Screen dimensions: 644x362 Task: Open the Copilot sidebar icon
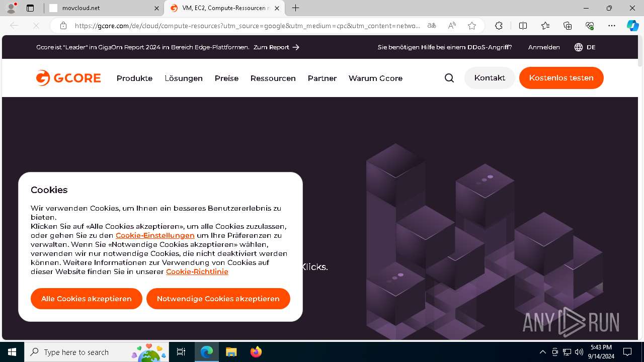(x=632, y=26)
